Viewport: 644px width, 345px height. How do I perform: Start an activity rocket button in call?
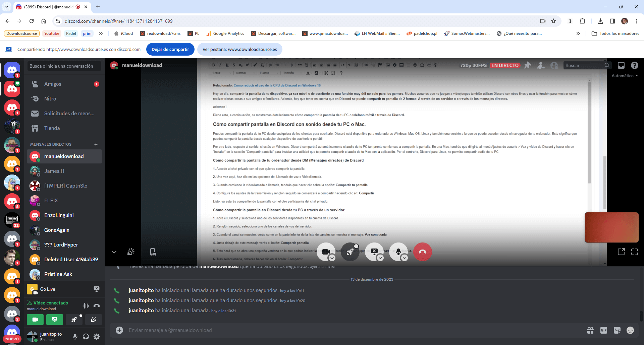tap(350, 252)
